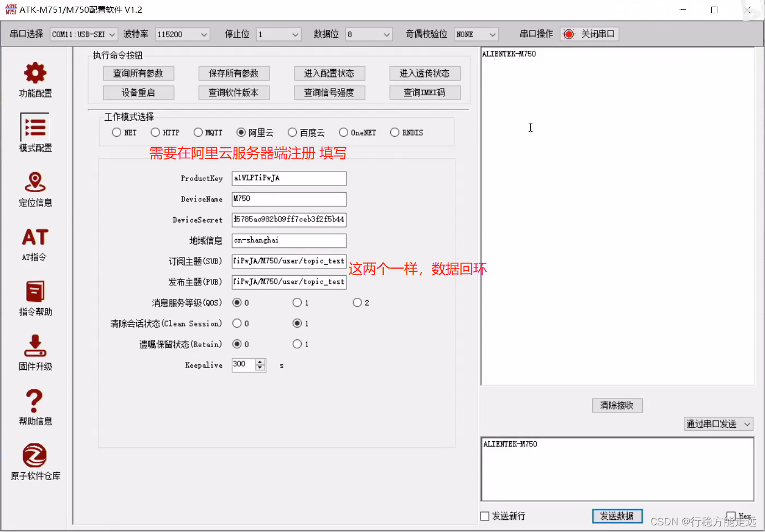This screenshot has width=765, height=532.
Task: Set Retain state to 1
Action: click(x=297, y=344)
